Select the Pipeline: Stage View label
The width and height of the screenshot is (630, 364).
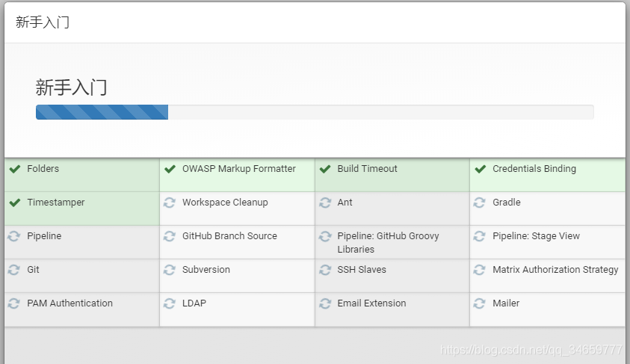pyautogui.click(x=537, y=236)
